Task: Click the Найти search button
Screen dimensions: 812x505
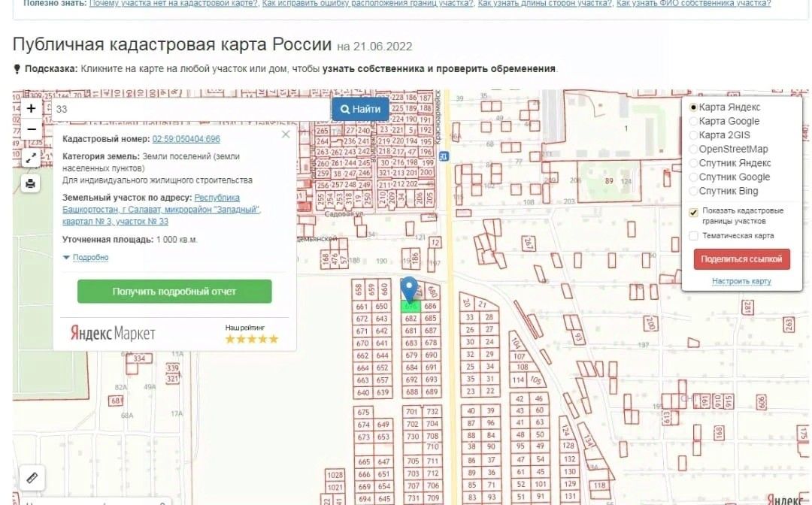Action: [x=360, y=109]
